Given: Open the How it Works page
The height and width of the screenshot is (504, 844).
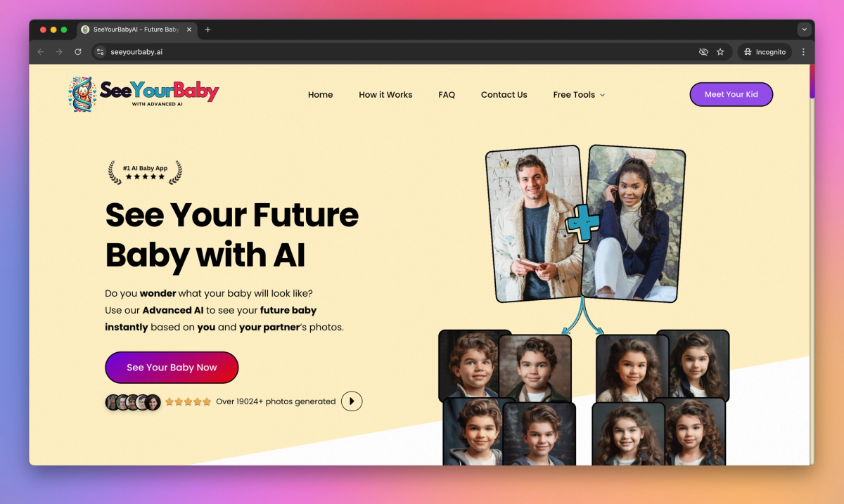Looking at the screenshot, I should tap(385, 95).
